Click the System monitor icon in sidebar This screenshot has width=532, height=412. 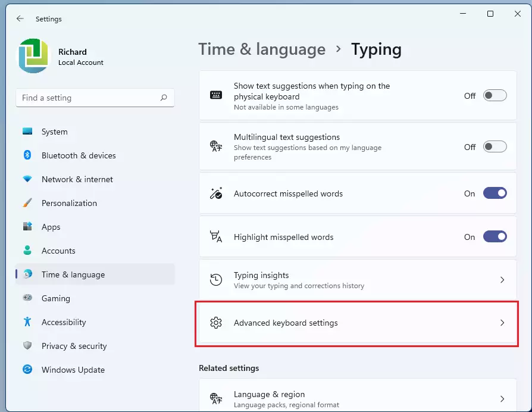(27, 131)
